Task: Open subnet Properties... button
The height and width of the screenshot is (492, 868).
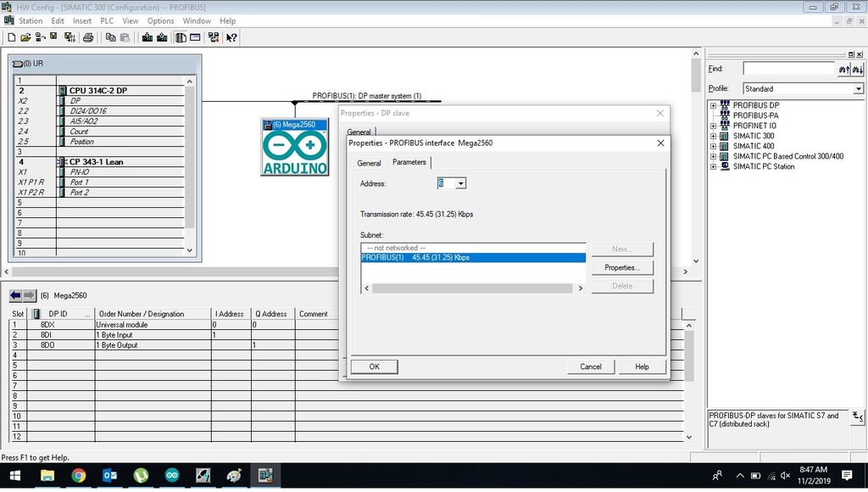Action: point(622,267)
